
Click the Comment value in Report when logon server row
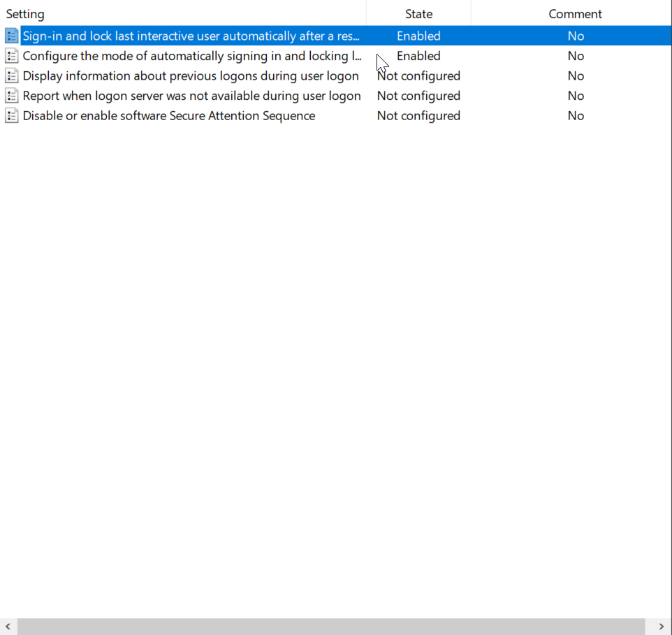coord(576,96)
